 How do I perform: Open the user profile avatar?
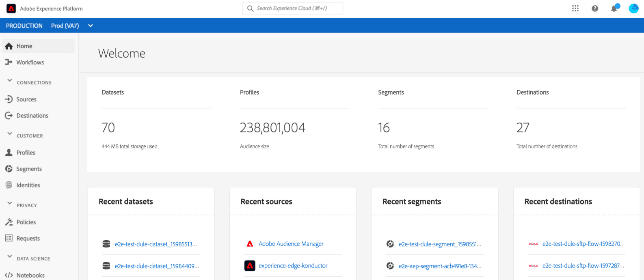tap(633, 9)
